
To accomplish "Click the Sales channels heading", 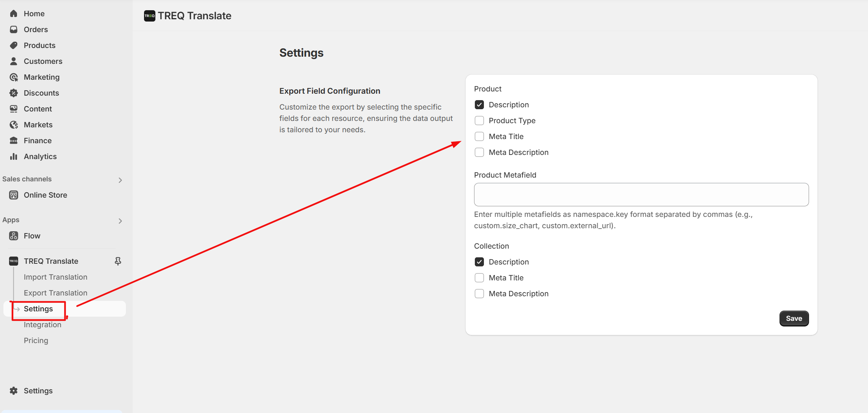I will point(27,179).
